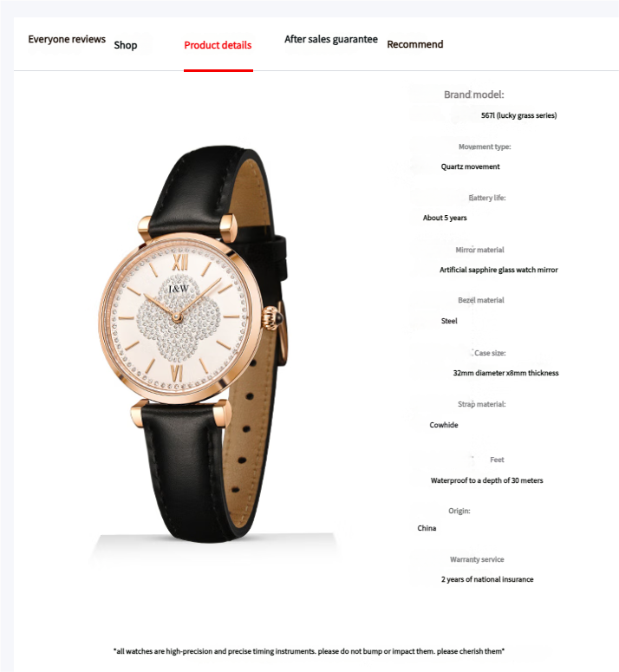This screenshot has height=672, width=619.
Task: Open the Everyone reviews tab
Action: (67, 39)
